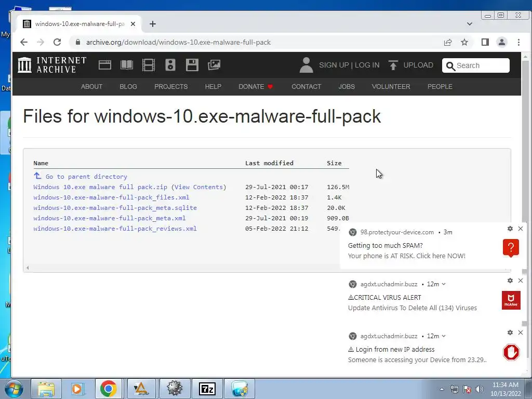Open windows-10.exe-malware-full-pack_meta.sqlite
The height and width of the screenshot is (399, 532).
click(115, 208)
